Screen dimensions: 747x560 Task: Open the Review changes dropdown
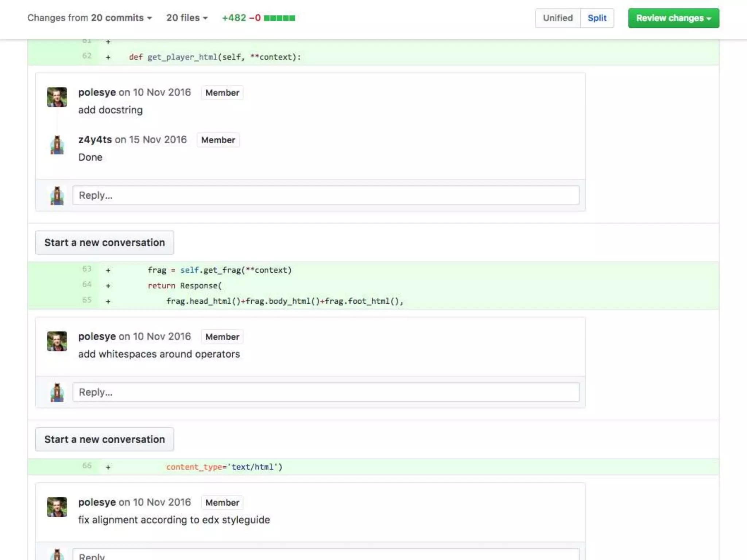pyautogui.click(x=673, y=18)
